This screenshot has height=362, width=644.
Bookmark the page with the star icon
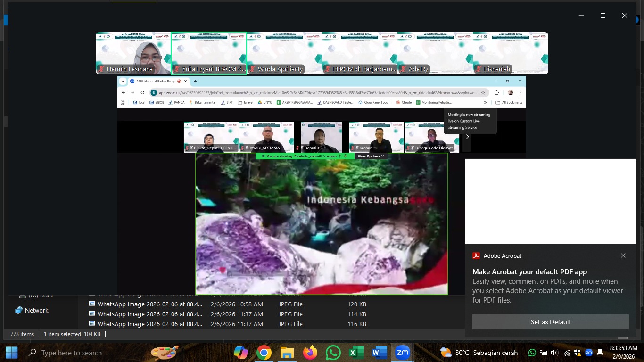(x=483, y=93)
